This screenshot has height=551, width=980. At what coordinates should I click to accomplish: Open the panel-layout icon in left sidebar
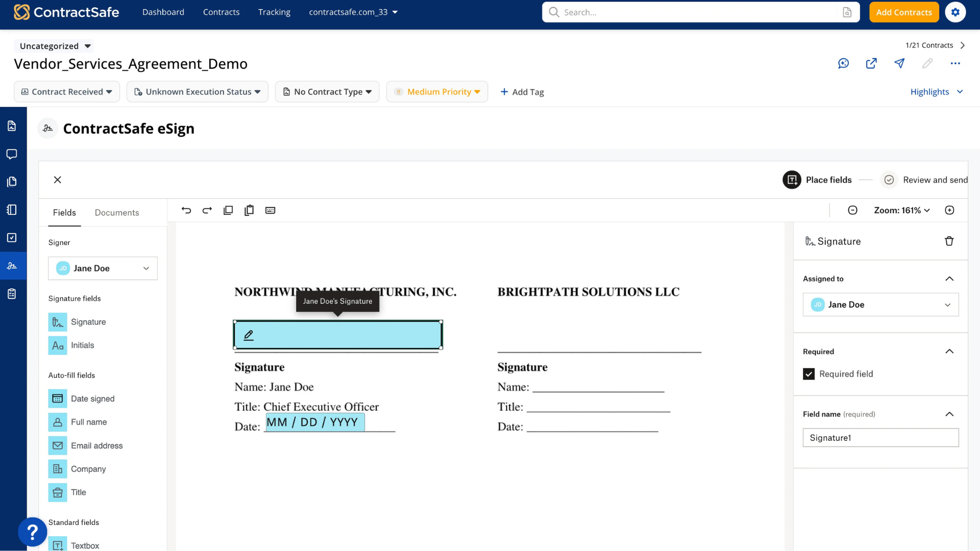(x=12, y=210)
